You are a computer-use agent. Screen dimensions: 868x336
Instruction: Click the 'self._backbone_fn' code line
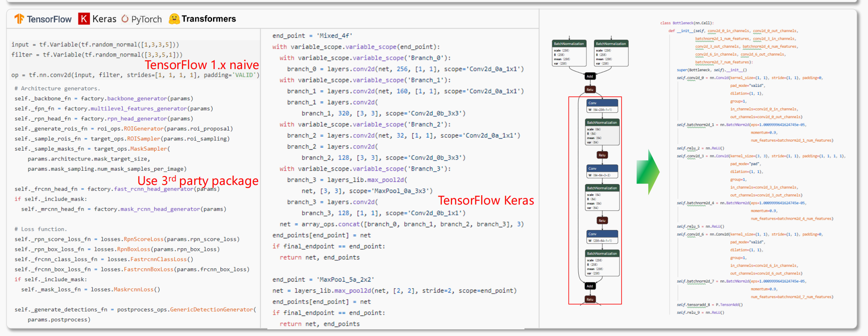(104, 98)
